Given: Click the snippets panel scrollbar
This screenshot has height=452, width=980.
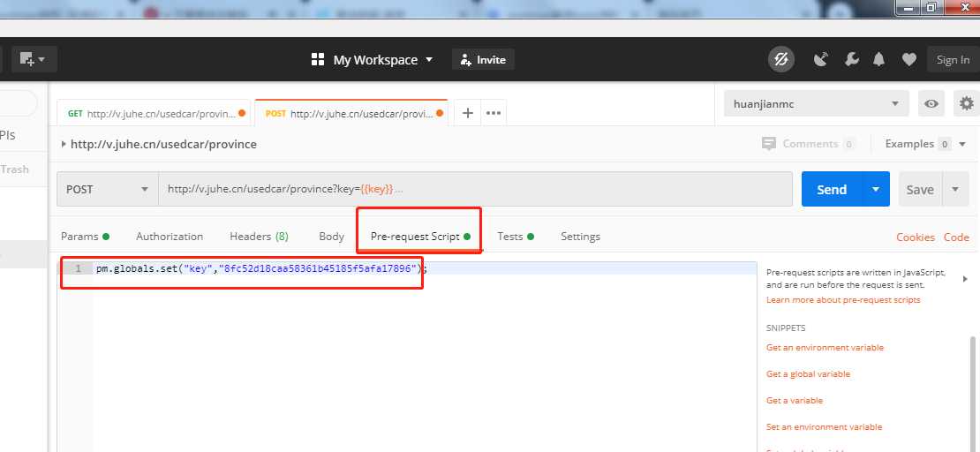Looking at the screenshot, I should (973, 394).
